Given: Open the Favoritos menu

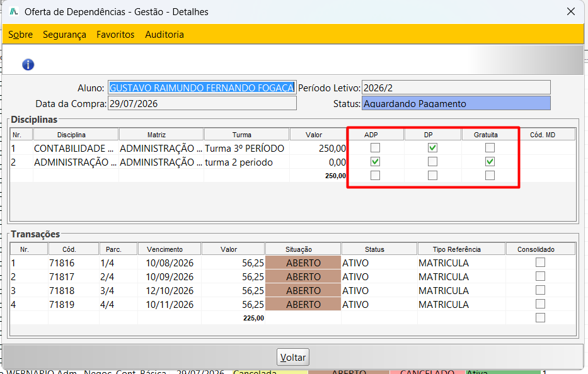Looking at the screenshot, I should (115, 35).
